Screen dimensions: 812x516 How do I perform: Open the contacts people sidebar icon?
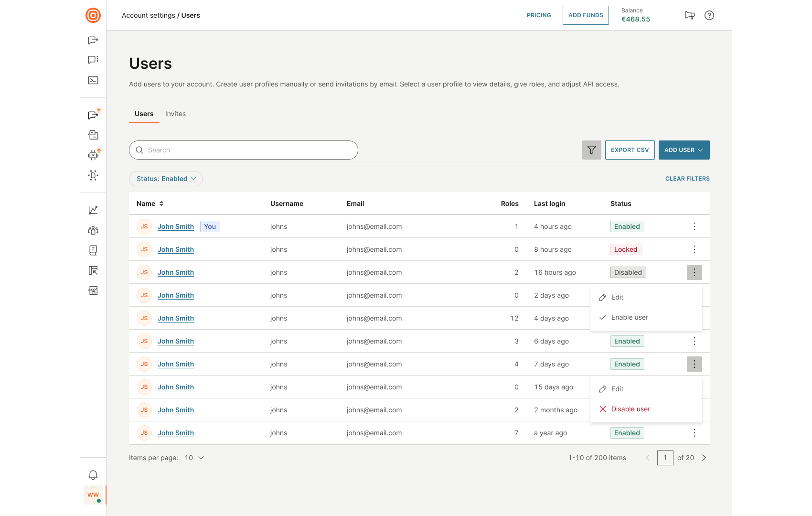pos(93,230)
